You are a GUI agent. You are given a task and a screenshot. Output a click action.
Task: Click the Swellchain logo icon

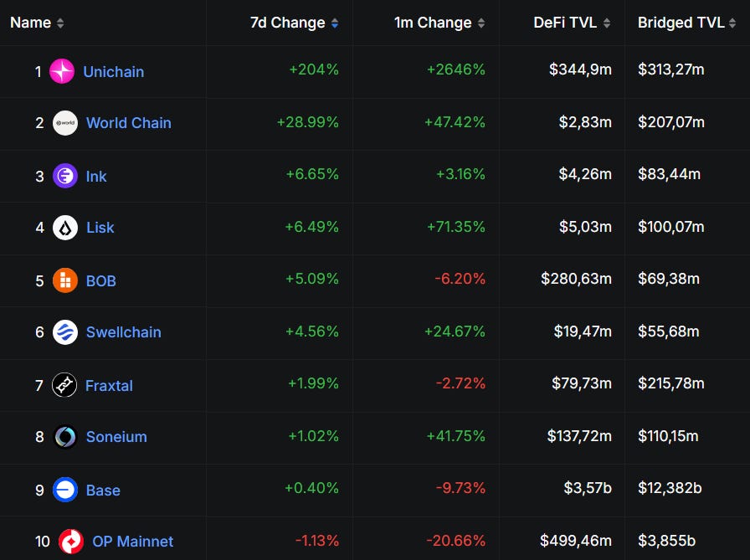click(x=65, y=331)
